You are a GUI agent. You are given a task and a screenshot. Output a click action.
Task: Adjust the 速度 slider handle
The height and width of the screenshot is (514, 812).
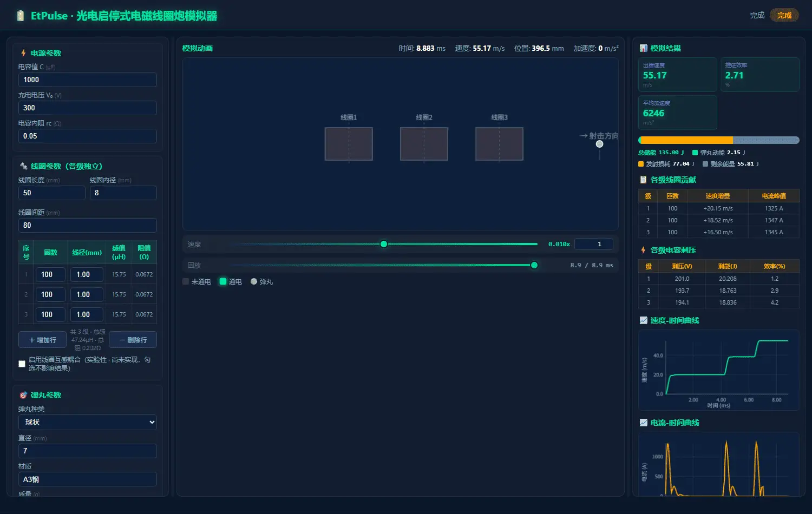click(384, 244)
